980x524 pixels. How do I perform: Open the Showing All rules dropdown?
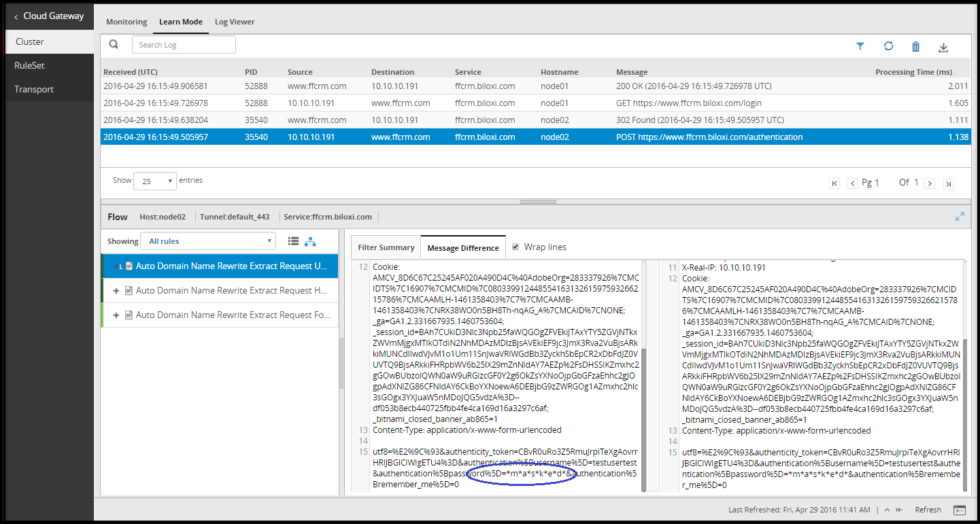(x=207, y=241)
